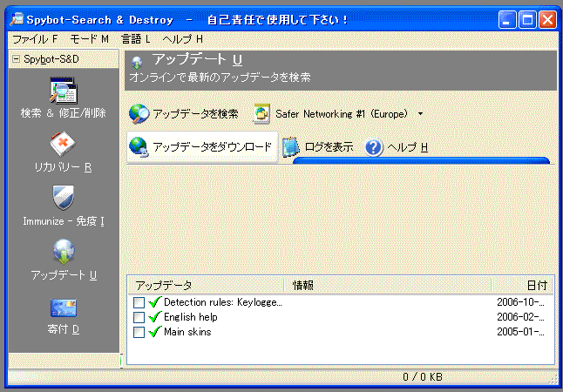This screenshot has height=392, width=563.
Task: Minimize the Spybot window
Action: coord(507,19)
